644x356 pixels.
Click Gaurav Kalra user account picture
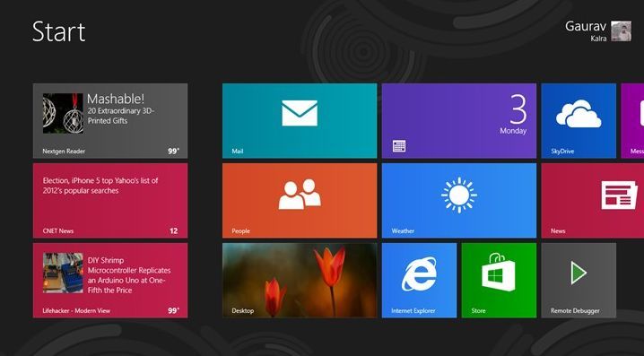[x=621, y=31]
